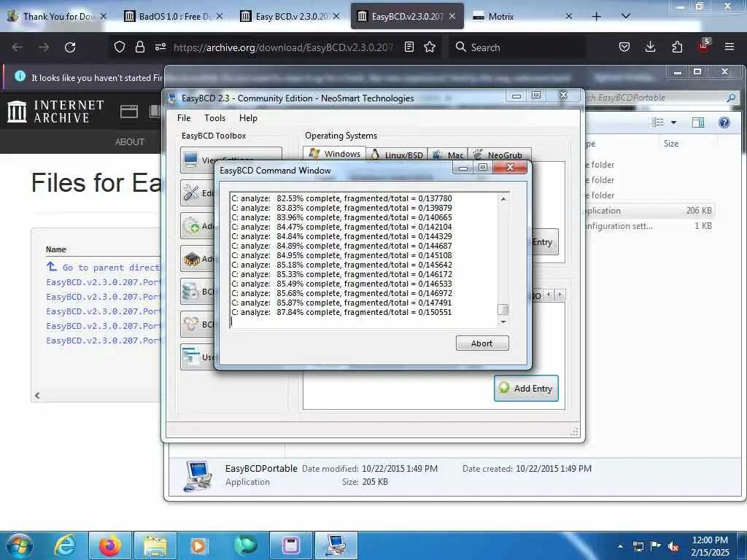Open Windows Explorer folder on taskbar
The image size is (747, 560).
click(156, 545)
